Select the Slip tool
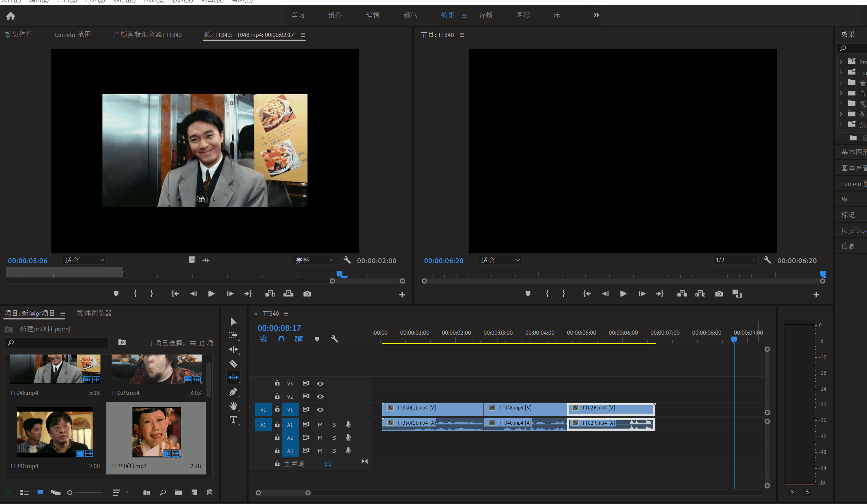 click(233, 377)
